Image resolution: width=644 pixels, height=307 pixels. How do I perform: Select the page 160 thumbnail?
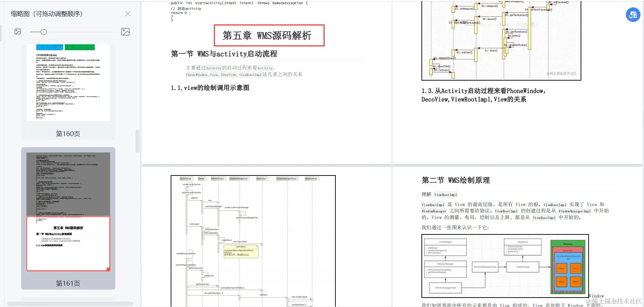tap(68, 83)
